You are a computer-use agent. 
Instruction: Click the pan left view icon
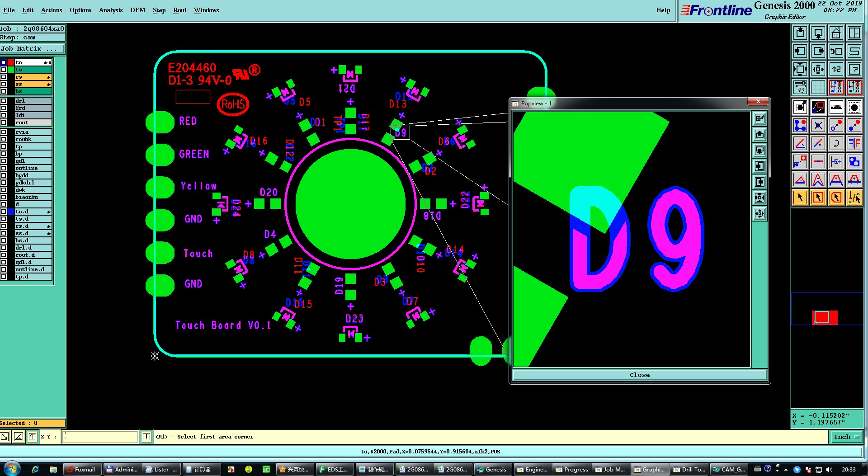(800, 51)
